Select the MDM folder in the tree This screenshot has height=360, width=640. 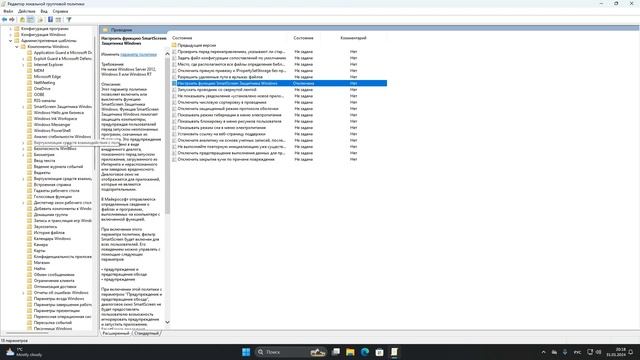click(x=39, y=71)
